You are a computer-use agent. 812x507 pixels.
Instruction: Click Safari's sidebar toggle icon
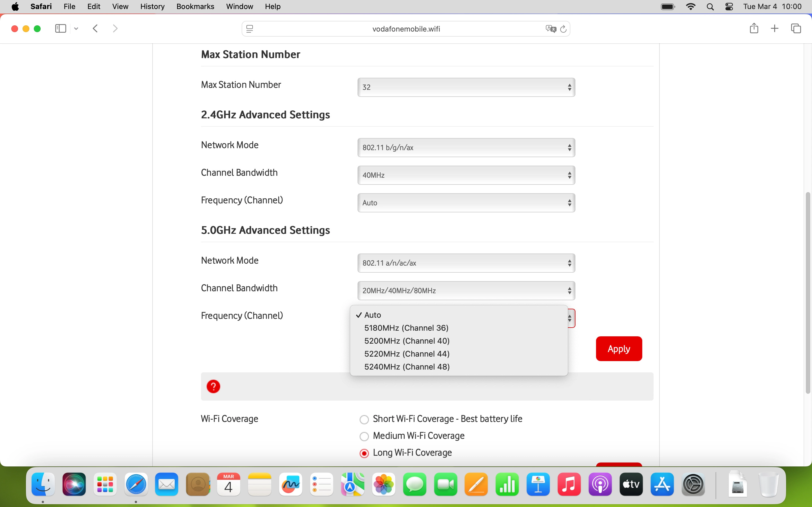60,28
